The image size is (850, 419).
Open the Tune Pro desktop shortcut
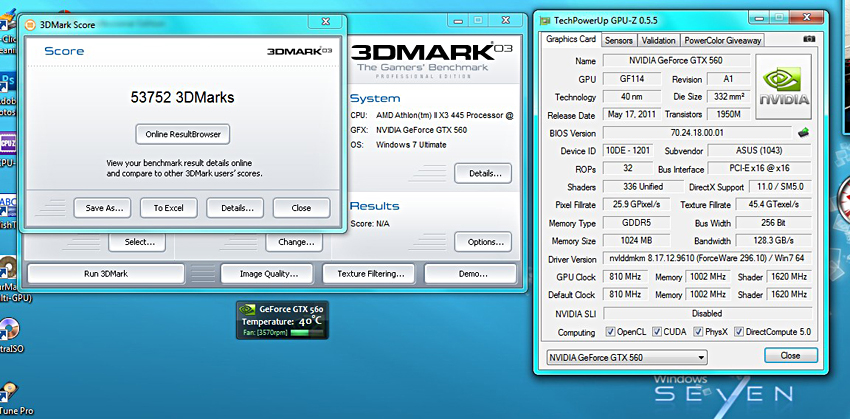tap(14, 398)
